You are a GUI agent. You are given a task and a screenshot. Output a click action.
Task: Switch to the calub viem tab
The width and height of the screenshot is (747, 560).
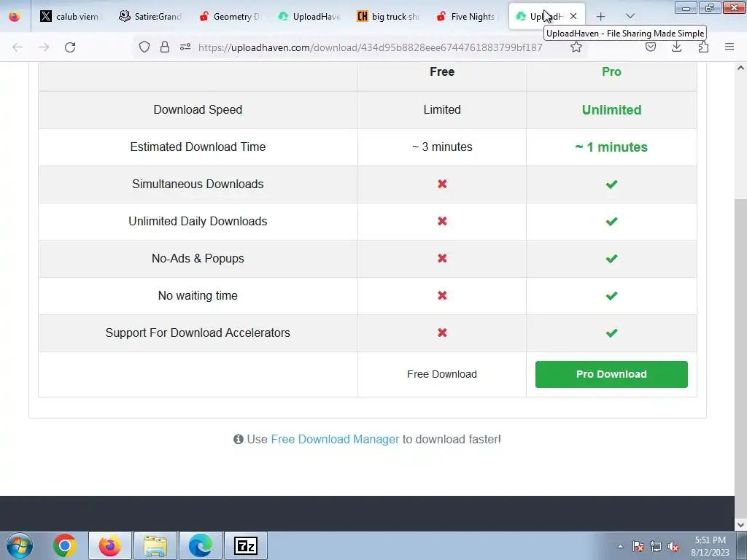pos(71,16)
